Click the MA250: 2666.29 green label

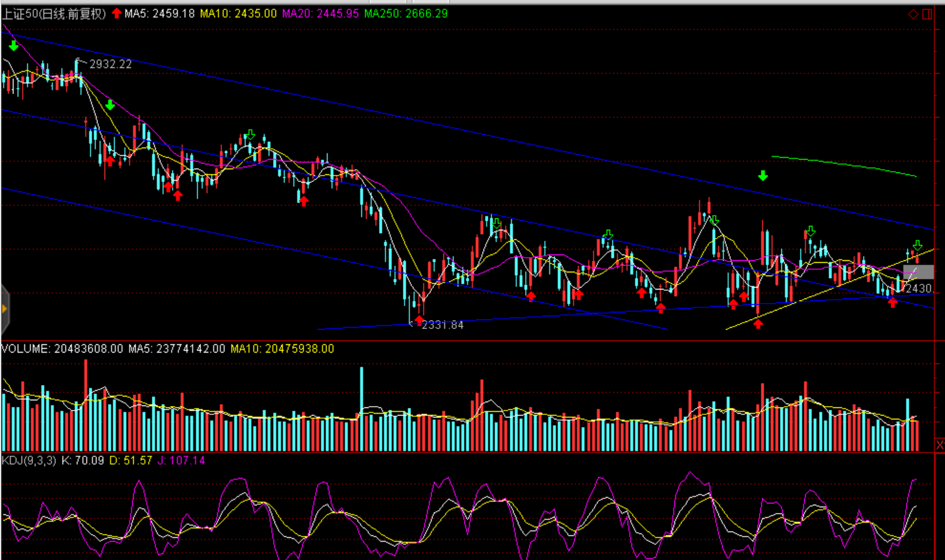[406, 14]
